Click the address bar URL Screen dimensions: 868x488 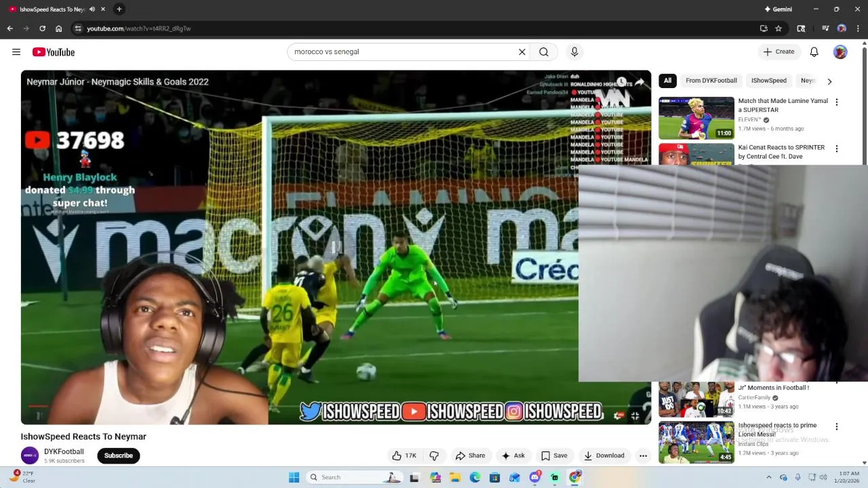point(138,28)
